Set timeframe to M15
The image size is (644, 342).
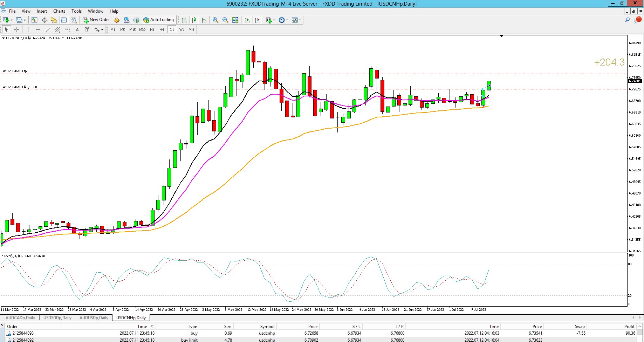132,29
